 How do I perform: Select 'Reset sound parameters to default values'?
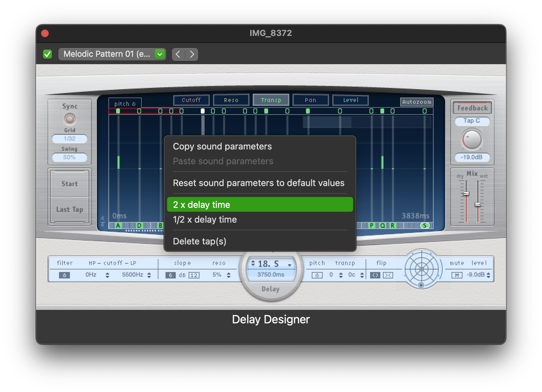click(260, 183)
